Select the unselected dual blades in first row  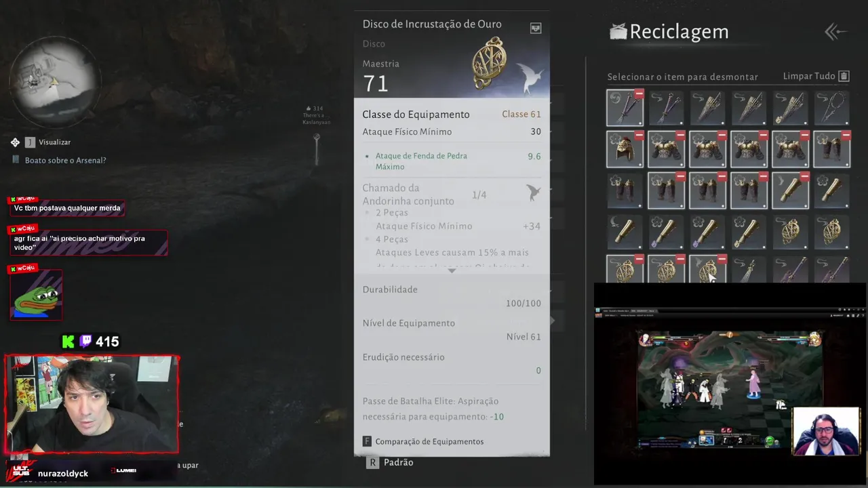(666, 108)
